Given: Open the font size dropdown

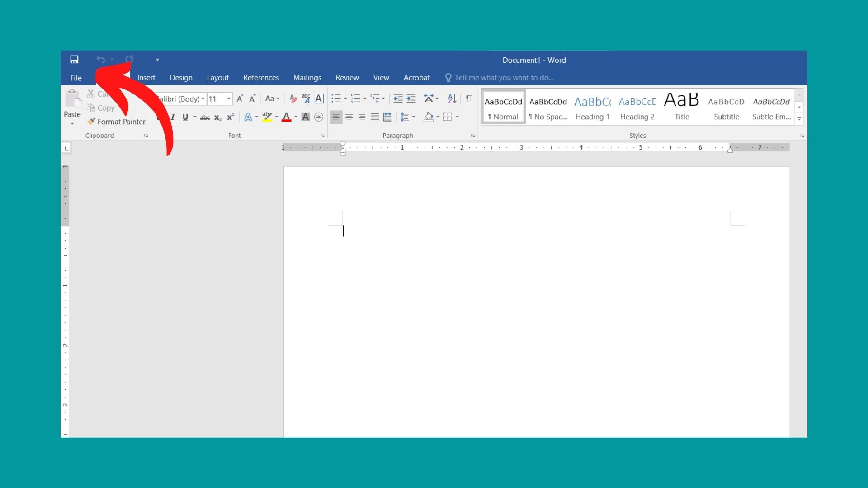Looking at the screenshot, I should coord(228,99).
